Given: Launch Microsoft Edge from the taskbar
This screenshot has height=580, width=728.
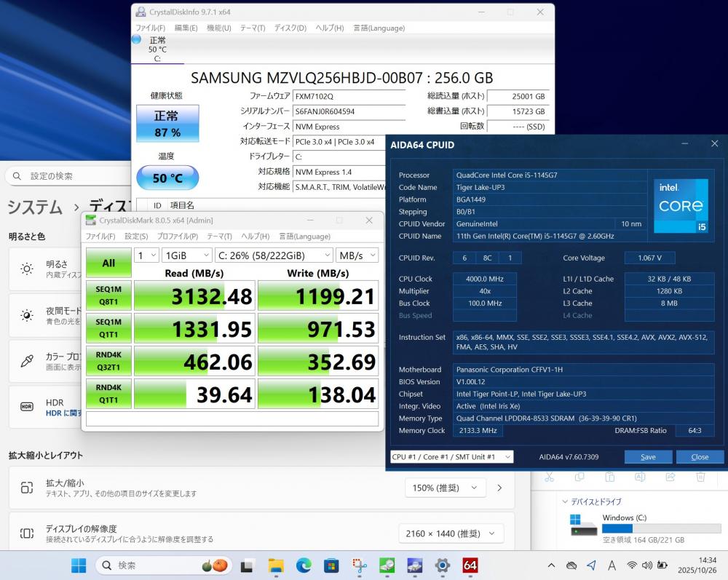Looking at the screenshot, I should (x=304, y=565).
